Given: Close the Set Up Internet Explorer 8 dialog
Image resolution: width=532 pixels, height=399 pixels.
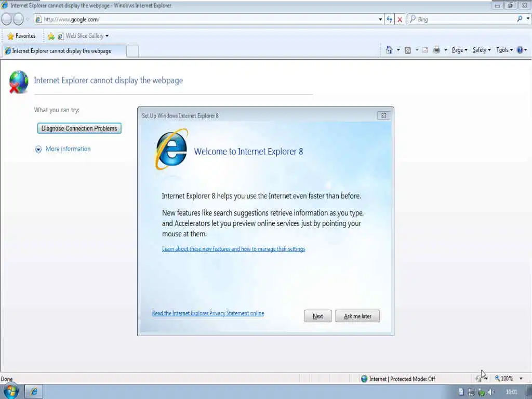Looking at the screenshot, I should (383, 116).
